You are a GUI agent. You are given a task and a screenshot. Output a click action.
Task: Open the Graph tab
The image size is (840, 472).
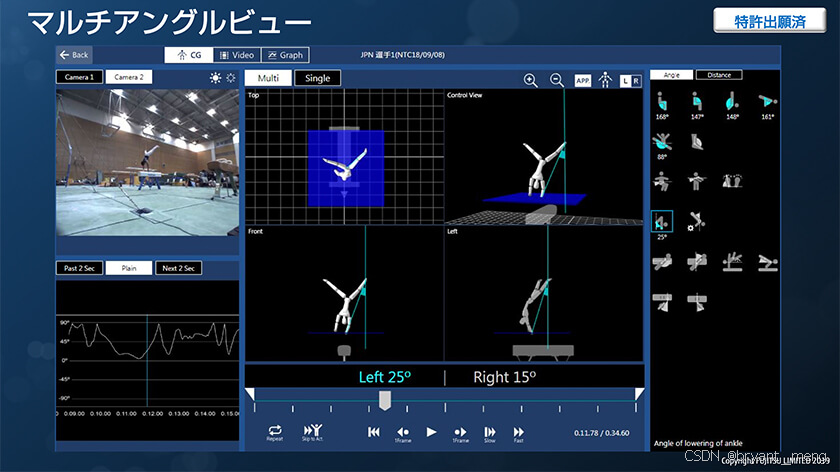[285, 55]
